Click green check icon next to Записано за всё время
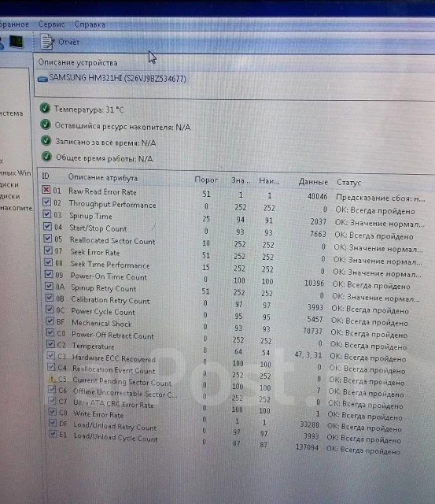 tap(46, 140)
